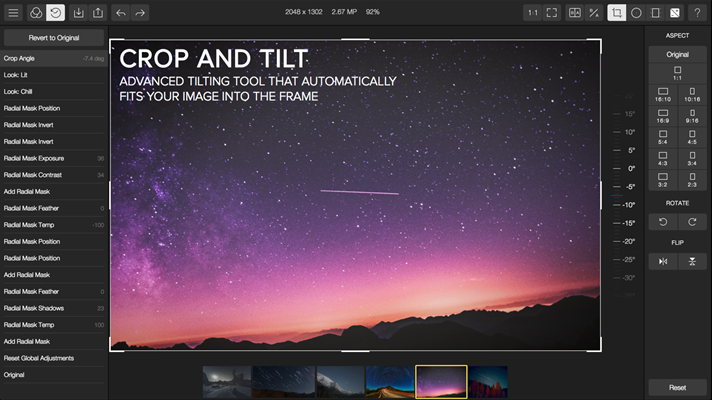Toggle the history panel icon

point(55,13)
